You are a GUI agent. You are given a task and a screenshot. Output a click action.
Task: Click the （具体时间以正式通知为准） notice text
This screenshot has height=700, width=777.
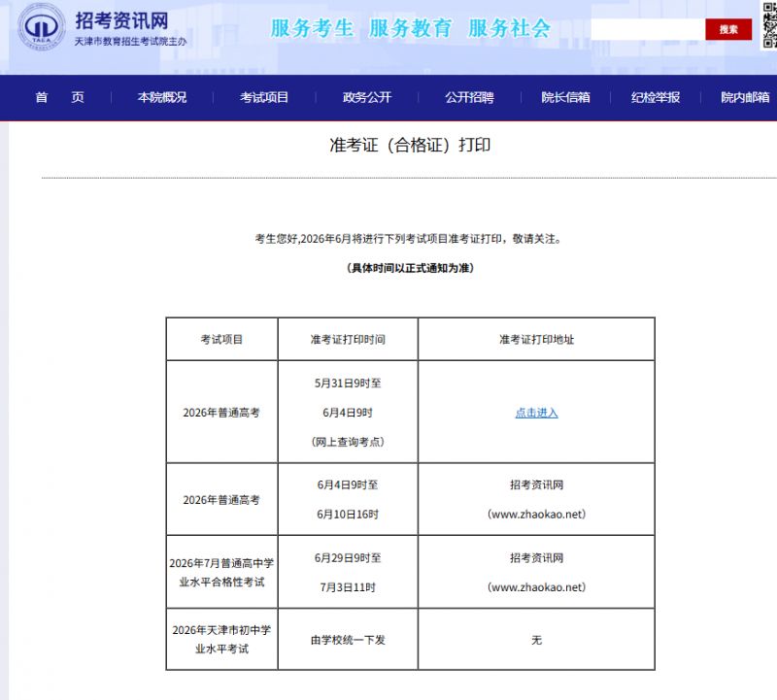[410, 268]
